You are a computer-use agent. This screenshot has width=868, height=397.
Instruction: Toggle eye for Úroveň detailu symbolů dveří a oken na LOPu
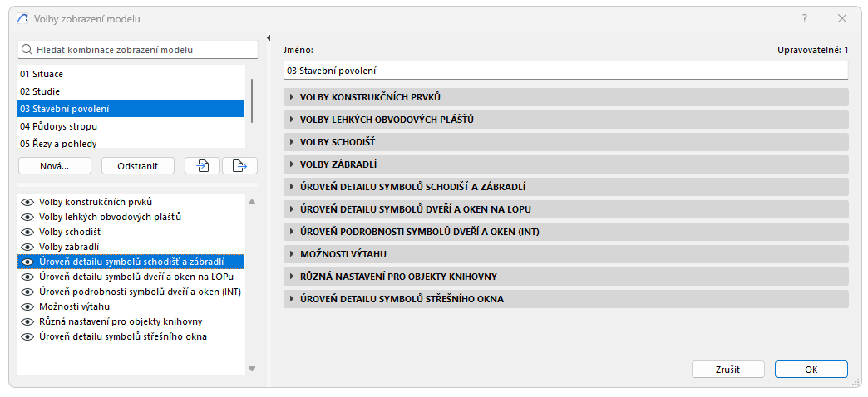pos(27,277)
